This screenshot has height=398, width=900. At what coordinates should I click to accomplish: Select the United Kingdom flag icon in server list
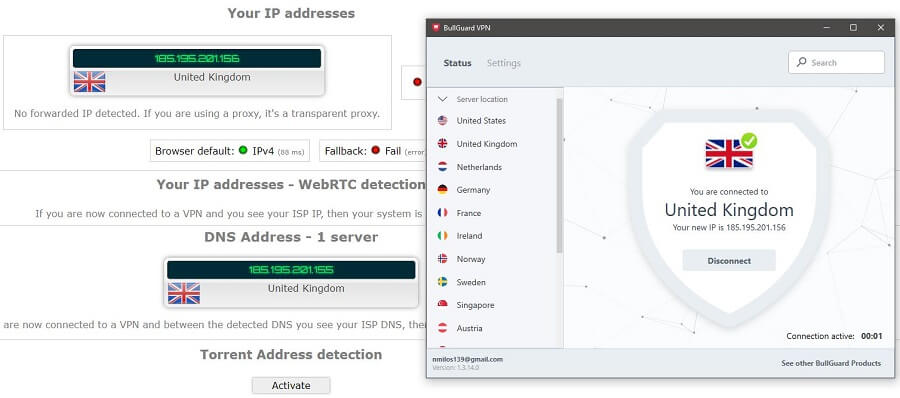[x=443, y=144]
